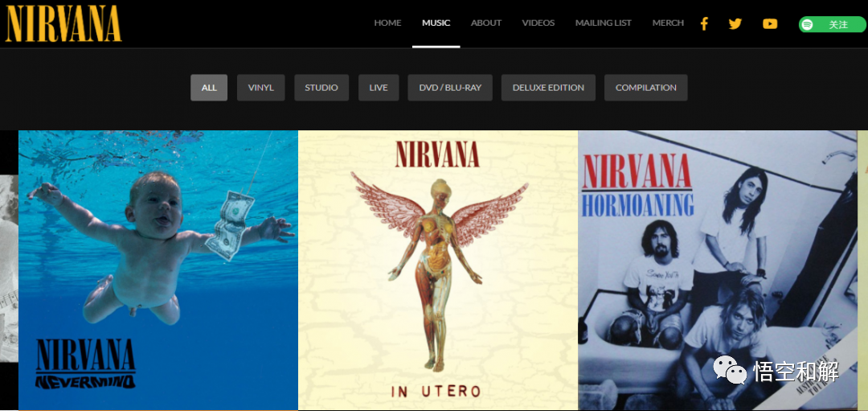868x411 pixels.
Task: Open Nirvana's YouTube channel icon
Action: (x=770, y=24)
